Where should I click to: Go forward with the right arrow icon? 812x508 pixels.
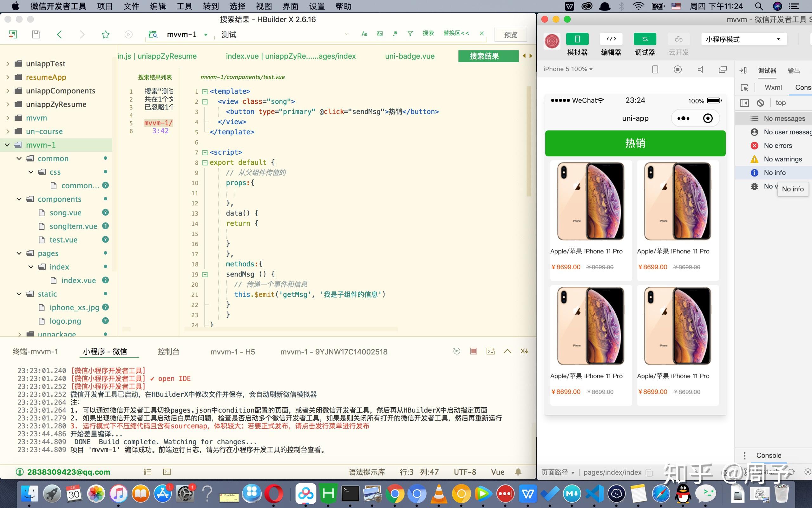tap(82, 34)
